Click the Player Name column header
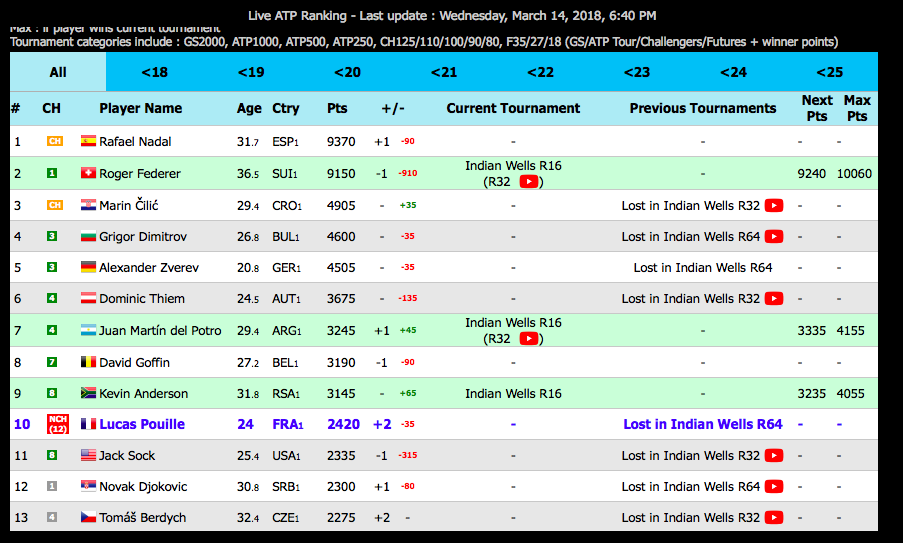This screenshot has width=903, height=543. coord(141,108)
